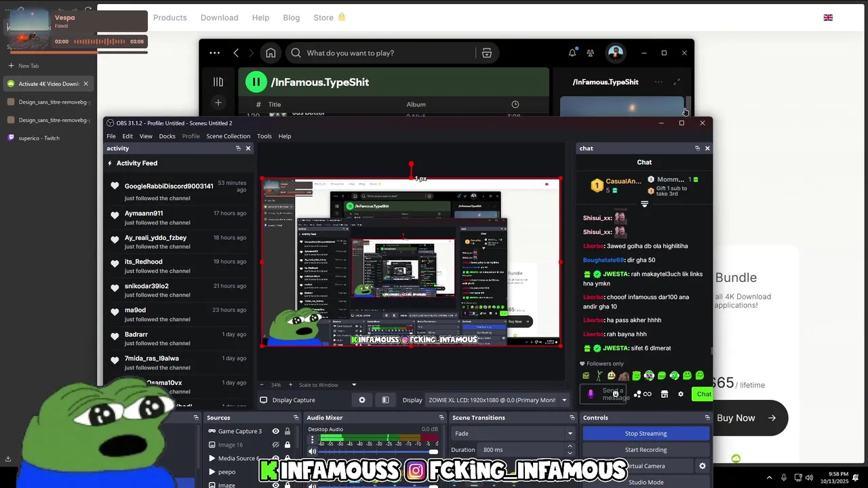Open Products in website navigation
This screenshot has height=488, width=868.
170,18
